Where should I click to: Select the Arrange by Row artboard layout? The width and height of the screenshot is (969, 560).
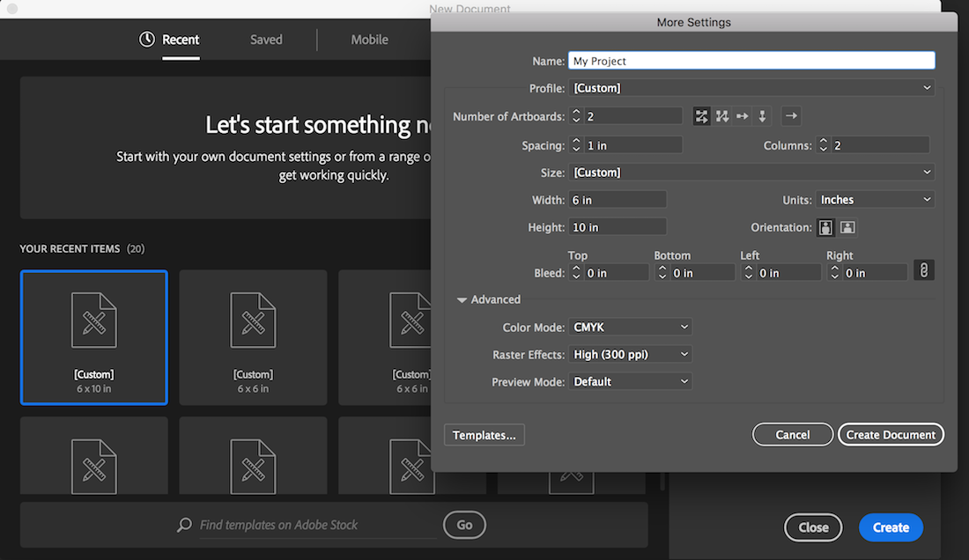(742, 115)
